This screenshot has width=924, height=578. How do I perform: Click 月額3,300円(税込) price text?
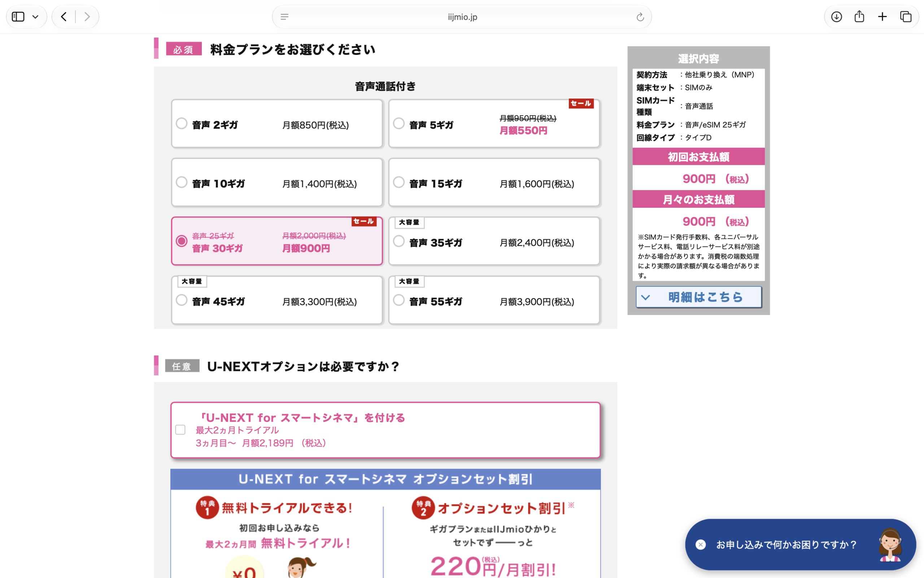coord(319,302)
